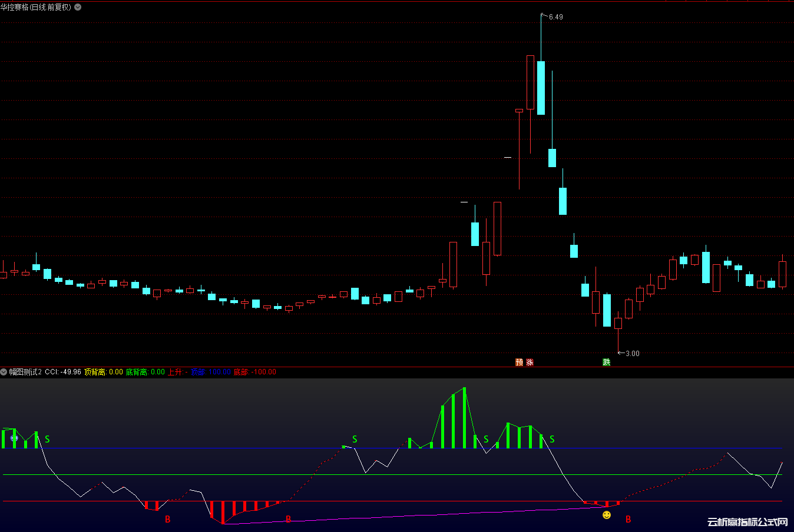The image size is (794, 532).
Task: Click the blue 顶部: 100.00 readout
Action: [x=211, y=372]
